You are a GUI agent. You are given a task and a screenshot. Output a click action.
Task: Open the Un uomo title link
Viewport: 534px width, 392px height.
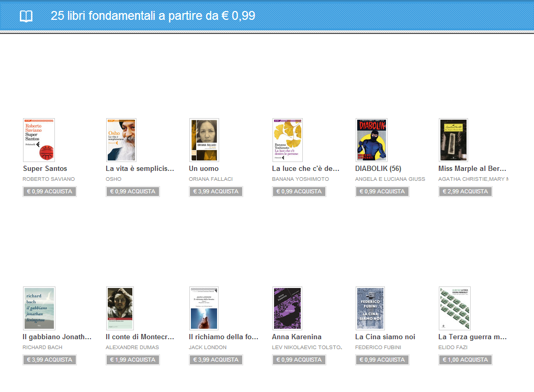point(203,168)
